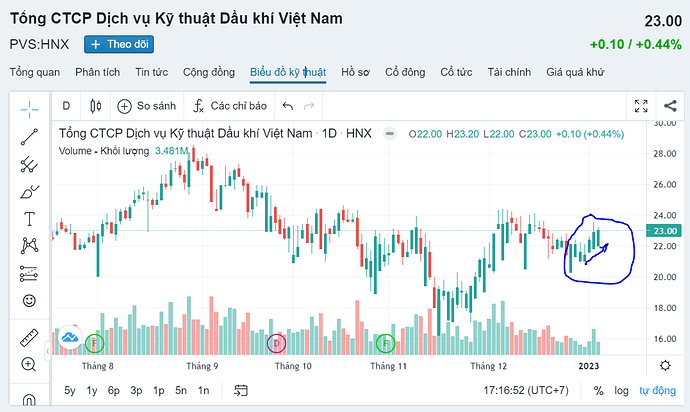Toggle 'tự động' auto scale
This screenshot has width=690, height=412.
[657, 391]
